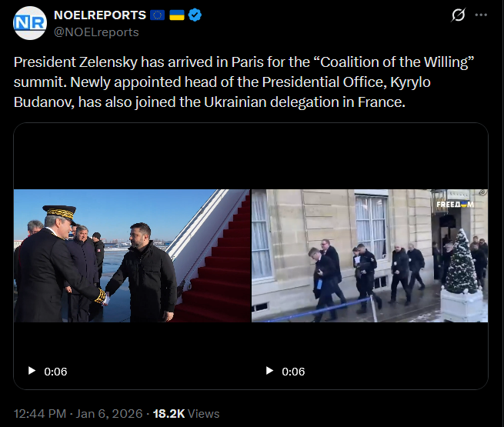
Task: Open the @NOELreports handle link
Action: point(96,32)
